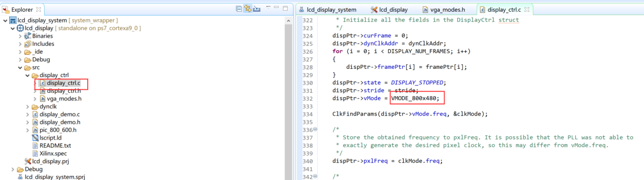
Task: Click ClkFindParams in line 334
Action: (x=354, y=114)
